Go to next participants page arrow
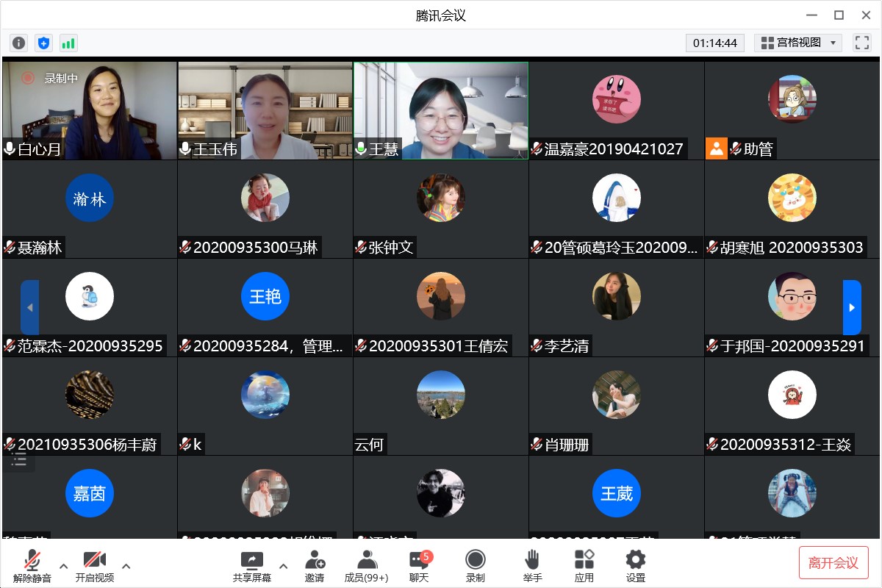882x588 pixels. click(x=852, y=307)
